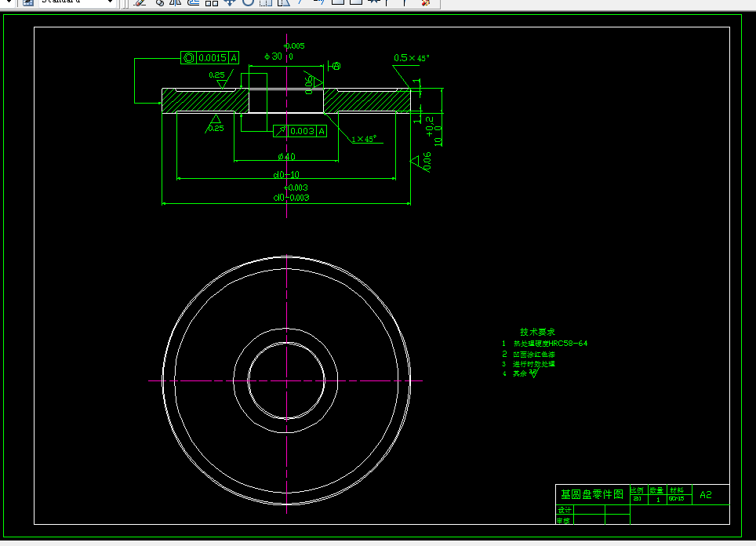Viewport: 756px width, 546px height.
Task: Select the 基圆盘零件图 title text
Action: pos(592,494)
